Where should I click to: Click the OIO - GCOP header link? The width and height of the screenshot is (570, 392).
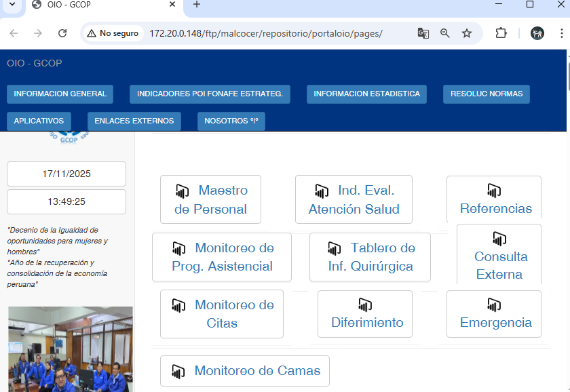(x=34, y=63)
